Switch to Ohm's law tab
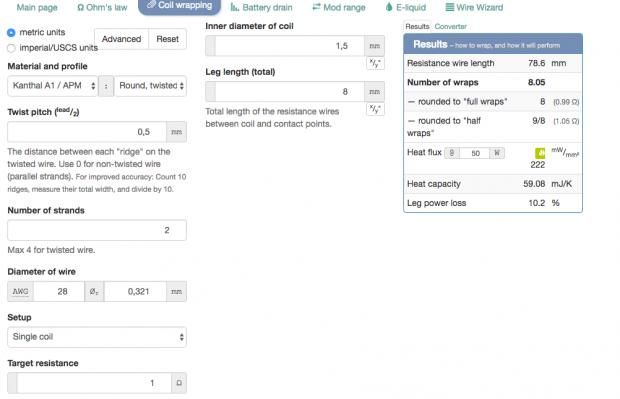 tap(102, 8)
